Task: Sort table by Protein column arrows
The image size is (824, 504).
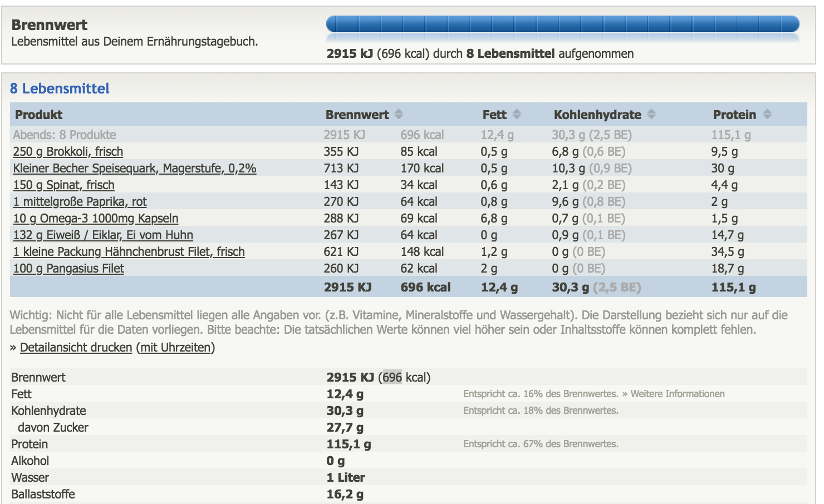Action: pos(767,114)
